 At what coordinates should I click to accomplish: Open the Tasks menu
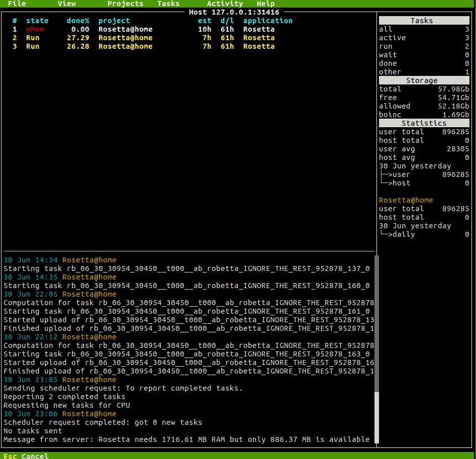pos(168,4)
